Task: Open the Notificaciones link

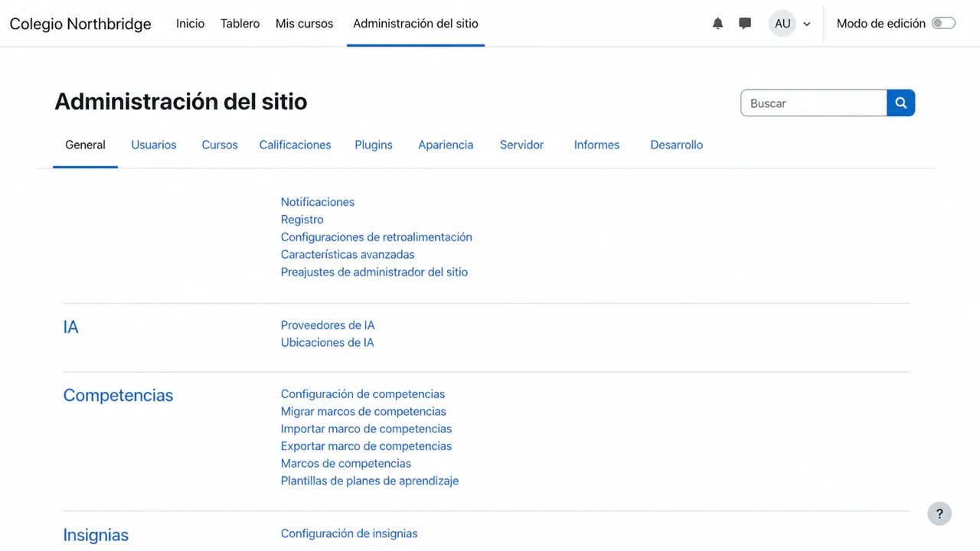Action: (x=318, y=202)
